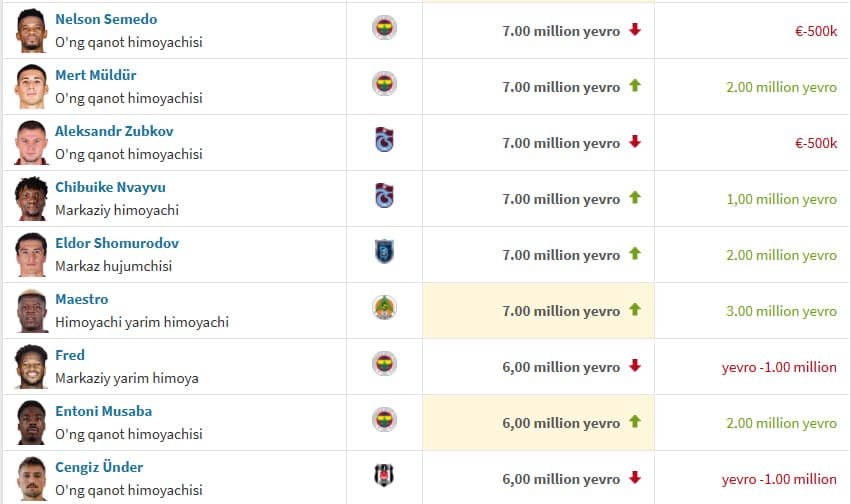Viewport: 851px width, 504px height.
Task: Click Mert Müldür's 2.00 million yevro change
Action: tap(781, 87)
